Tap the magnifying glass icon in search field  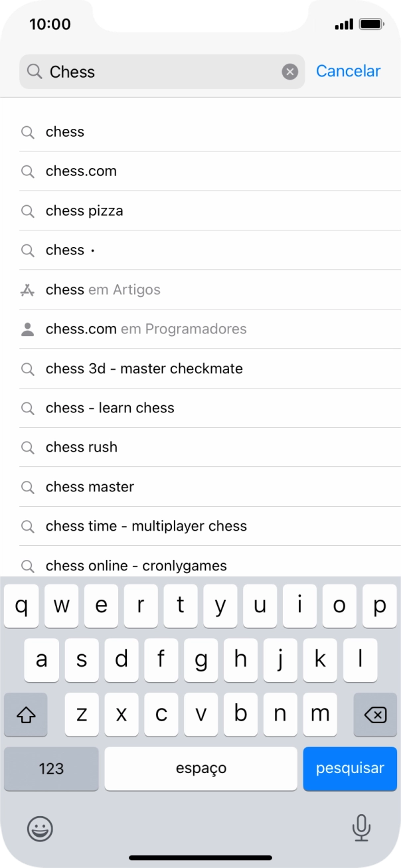pyautogui.click(x=35, y=72)
